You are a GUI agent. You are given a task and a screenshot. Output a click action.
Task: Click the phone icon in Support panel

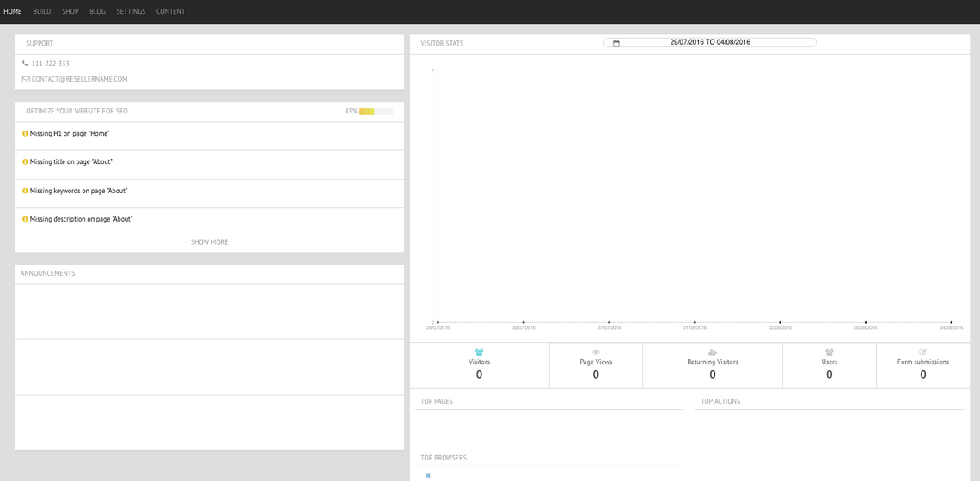[25, 64]
